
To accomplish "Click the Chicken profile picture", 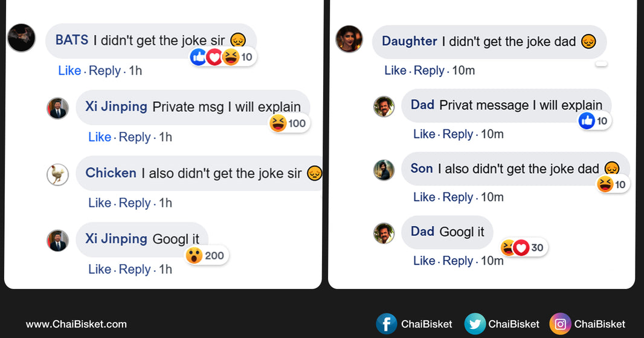I will coord(57,174).
